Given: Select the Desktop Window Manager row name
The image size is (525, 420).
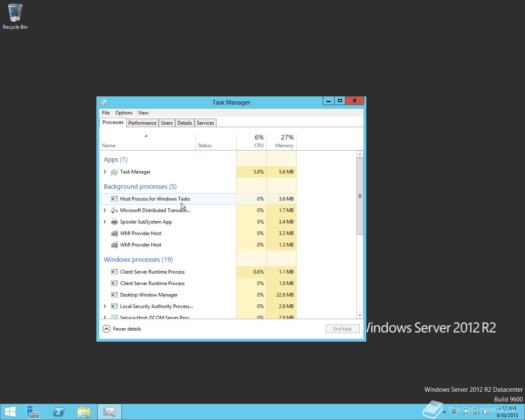Looking at the screenshot, I should pos(149,295).
